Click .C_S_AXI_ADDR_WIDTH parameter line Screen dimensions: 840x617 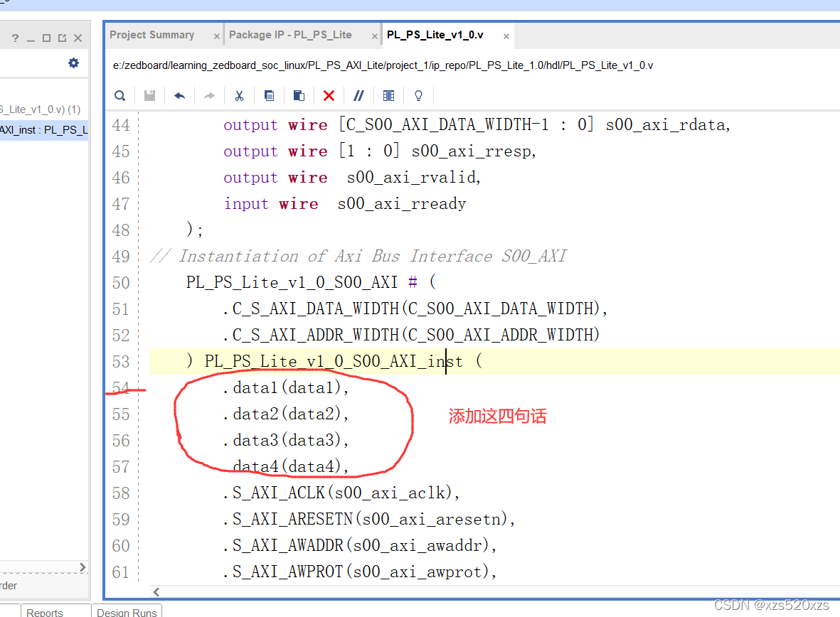[x=411, y=336]
